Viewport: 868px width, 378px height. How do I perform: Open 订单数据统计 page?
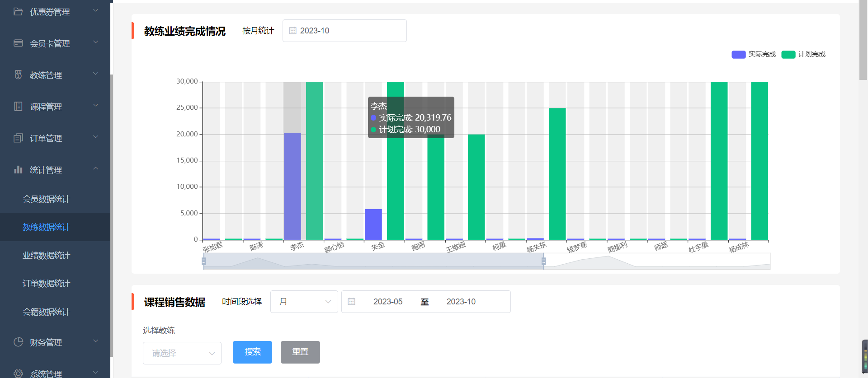55,284
